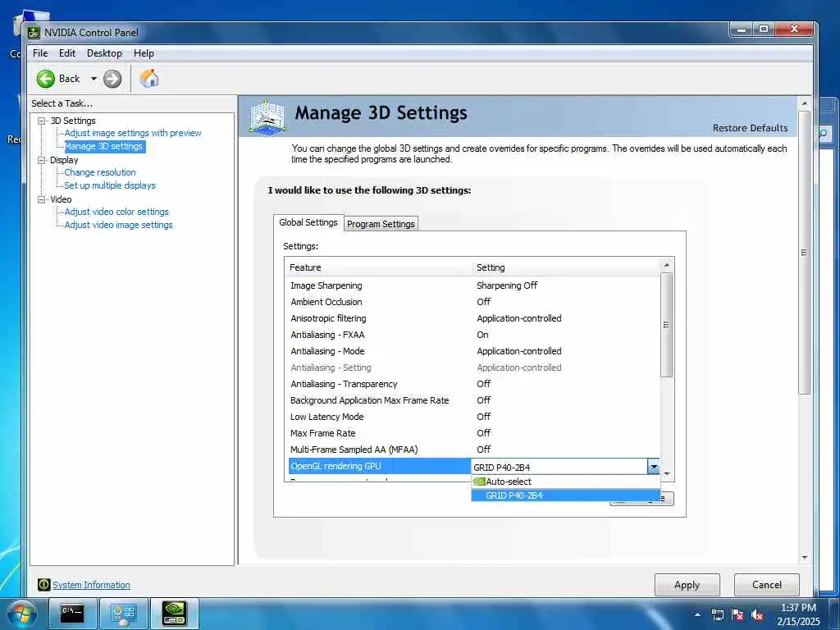Click the muted volume tray icon
This screenshot has height=630, width=840.
757,614
